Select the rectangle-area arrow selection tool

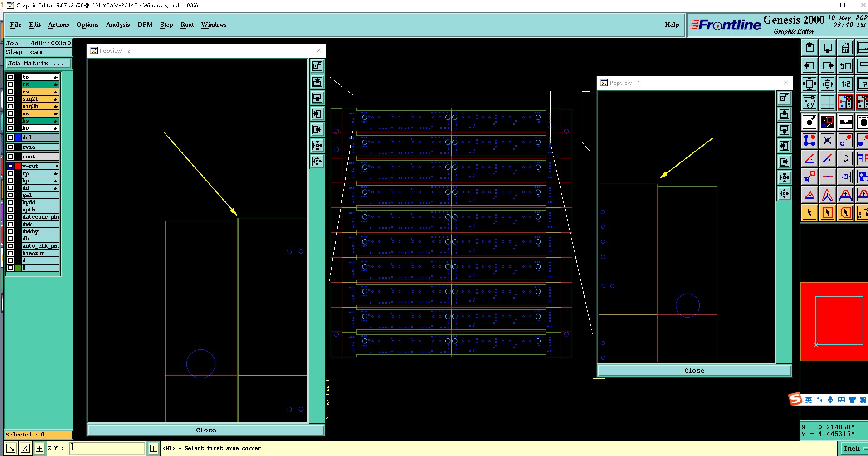[828, 213]
